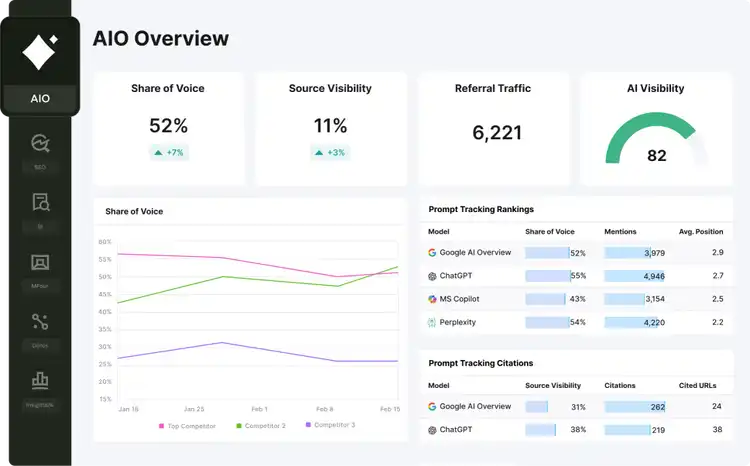Viewport: 750px width, 466px height.
Task: Click the Cited URLs value 24
Action: click(x=717, y=406)
